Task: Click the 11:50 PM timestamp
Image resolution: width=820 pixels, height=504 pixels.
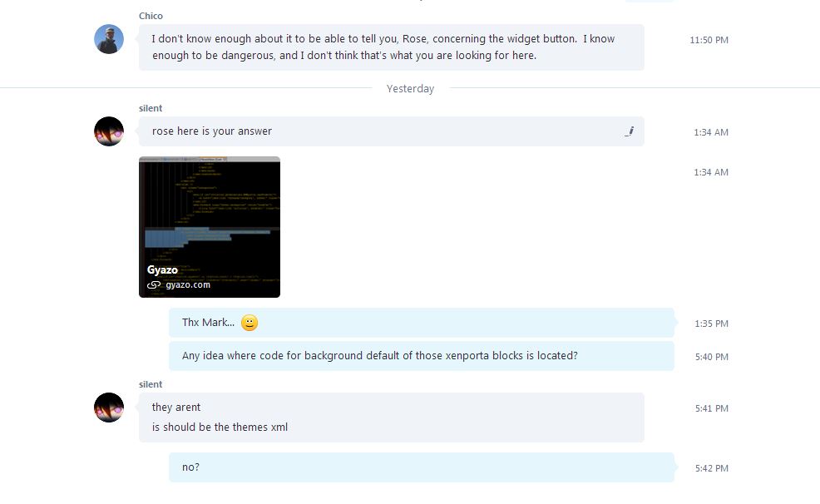Action: click(x=709, y=40)
